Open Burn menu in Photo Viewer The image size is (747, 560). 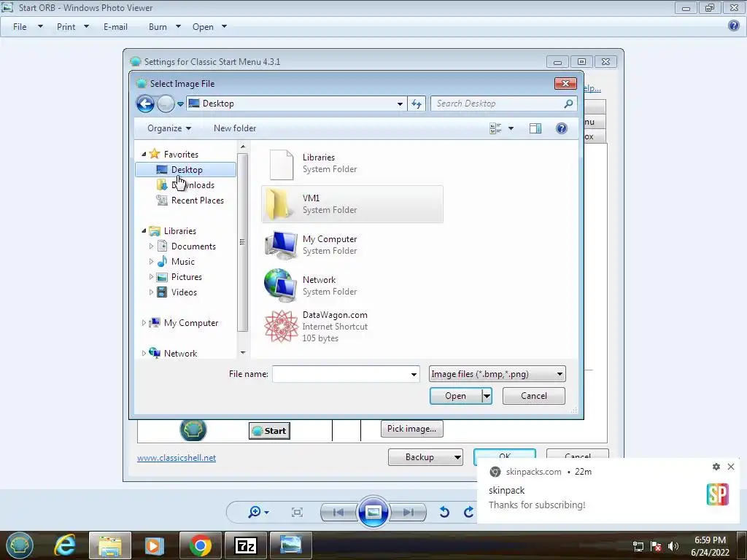[164, 27]
